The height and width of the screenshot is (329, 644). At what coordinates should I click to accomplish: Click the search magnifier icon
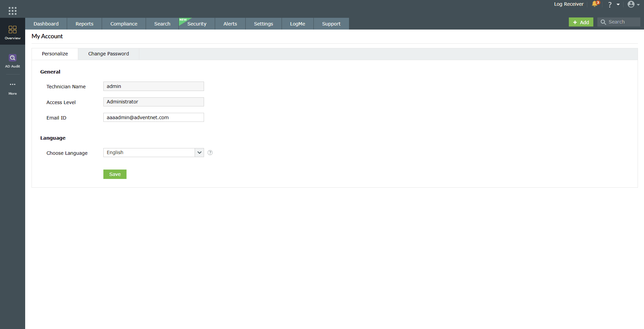[603, 22]
